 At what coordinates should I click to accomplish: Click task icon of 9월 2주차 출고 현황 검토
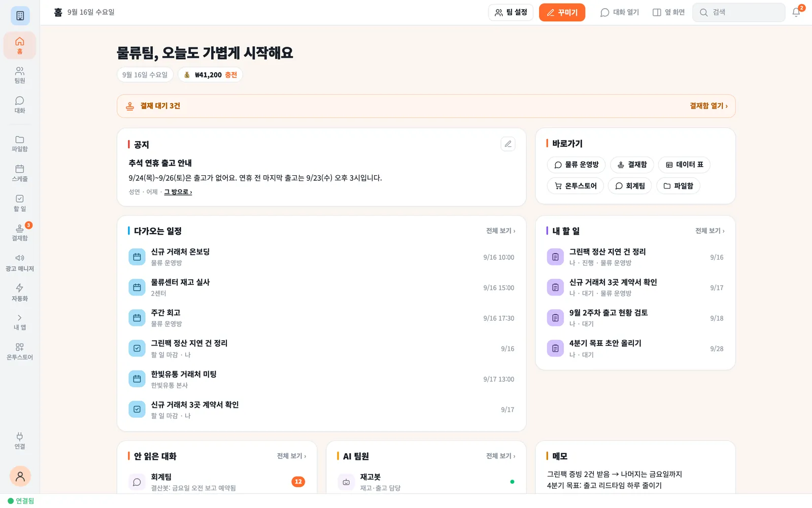coord(555,318)
